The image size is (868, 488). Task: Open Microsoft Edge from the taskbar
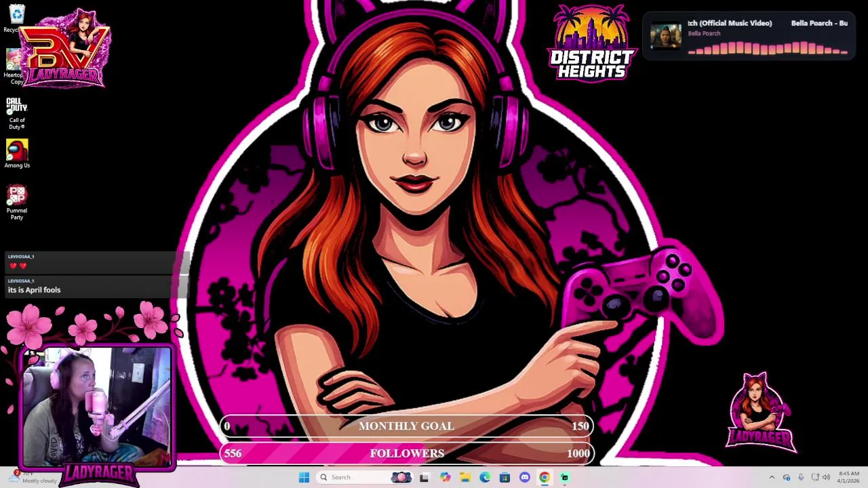pos(485,477)
